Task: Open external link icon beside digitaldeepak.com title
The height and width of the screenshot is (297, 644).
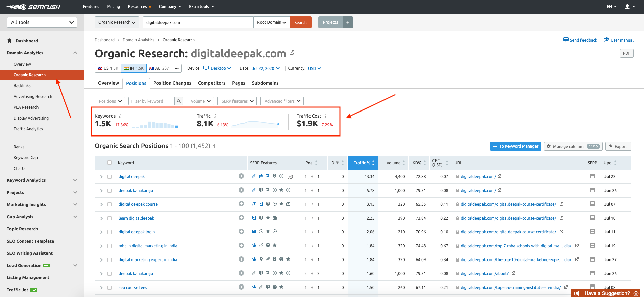Action: coord(292,52)
